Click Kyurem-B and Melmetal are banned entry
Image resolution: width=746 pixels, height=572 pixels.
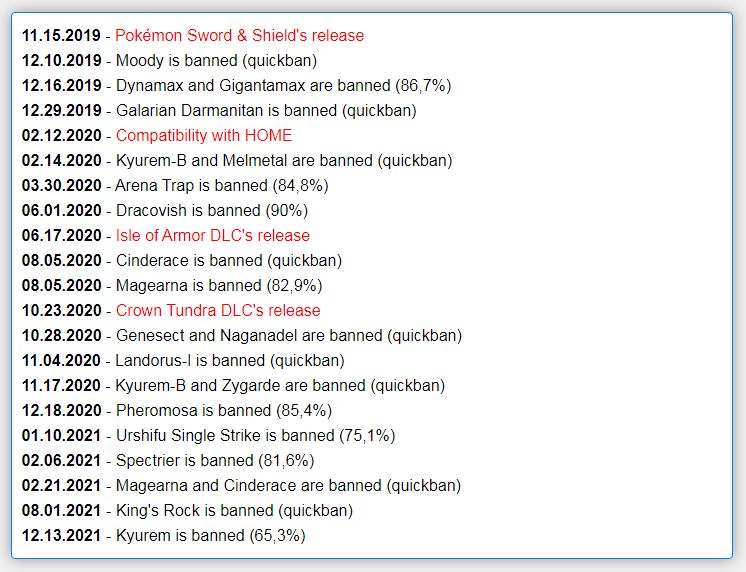pos(237,161)
